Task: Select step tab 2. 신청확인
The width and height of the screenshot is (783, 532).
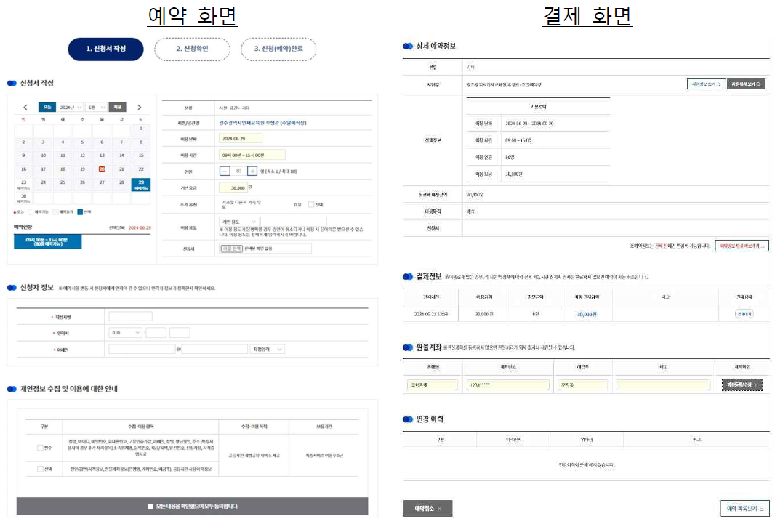Action: click(192, 49)
